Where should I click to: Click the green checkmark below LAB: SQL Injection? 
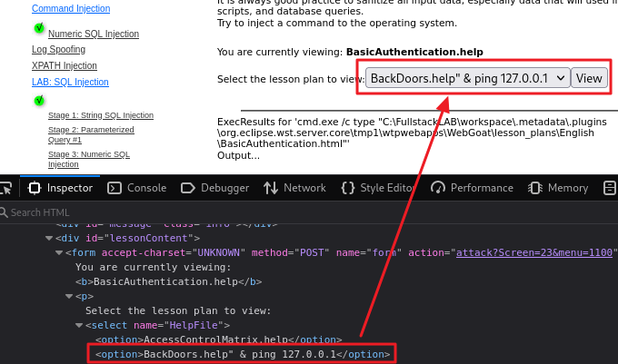coord(39,101)
